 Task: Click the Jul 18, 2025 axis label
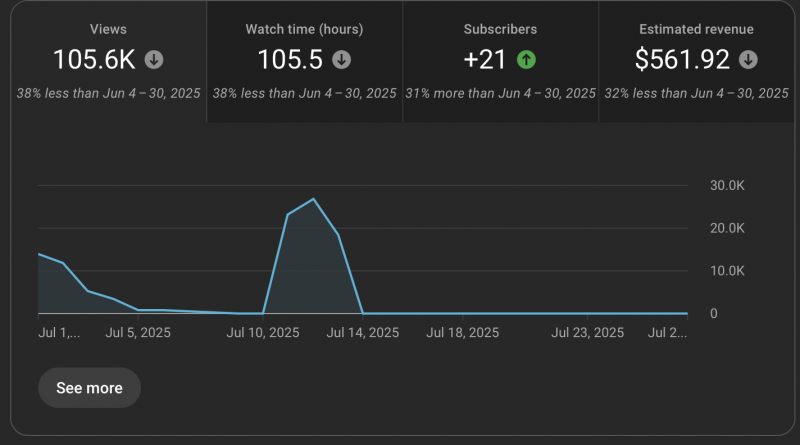[462, 332]
